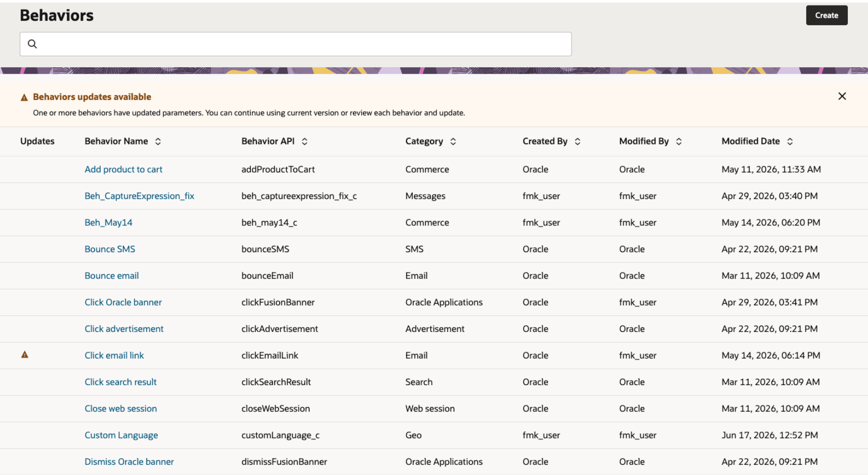This screenshot has width=868, height=475.
Task: Click the Modified Date header label
Action: point(751,141)
